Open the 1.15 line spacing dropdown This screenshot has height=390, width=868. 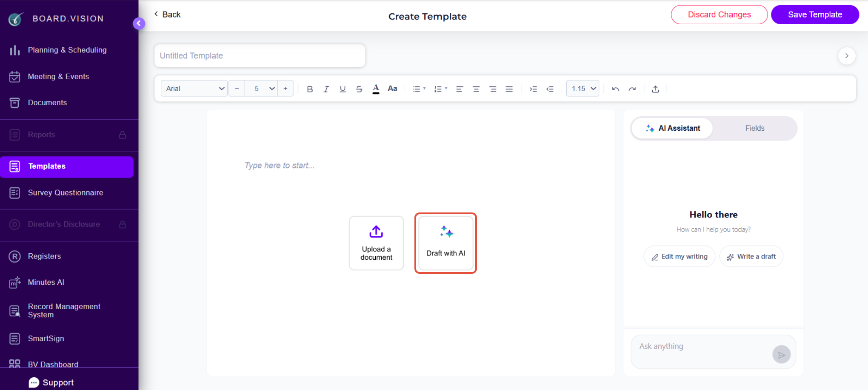pyautogui.click(x=583, y=89)
